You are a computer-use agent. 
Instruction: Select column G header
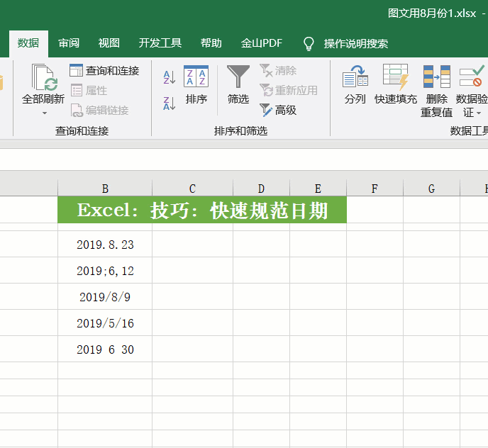click(431, 189)
